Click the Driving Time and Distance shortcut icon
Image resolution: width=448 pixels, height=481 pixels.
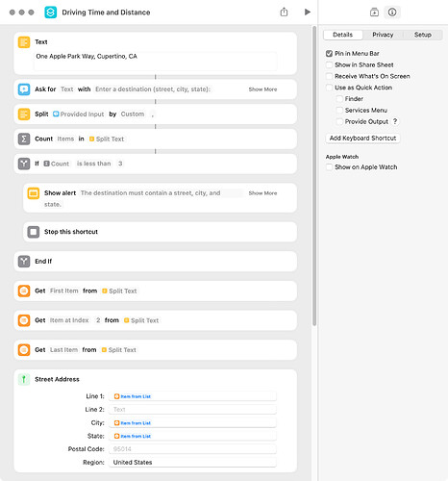point(51,13)
